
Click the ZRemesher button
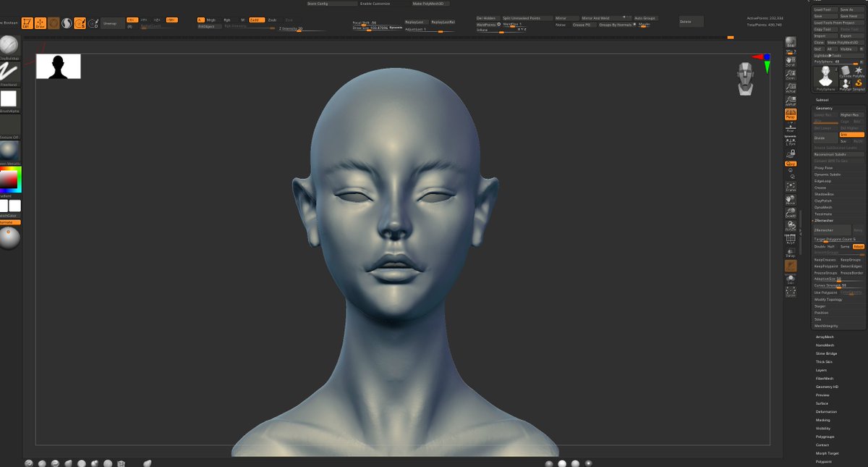pos(832,230)
